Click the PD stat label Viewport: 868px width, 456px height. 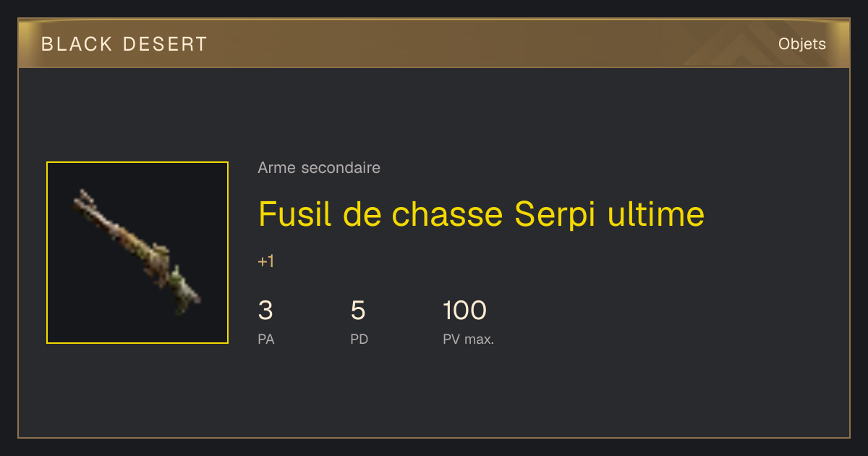point(359,339)
